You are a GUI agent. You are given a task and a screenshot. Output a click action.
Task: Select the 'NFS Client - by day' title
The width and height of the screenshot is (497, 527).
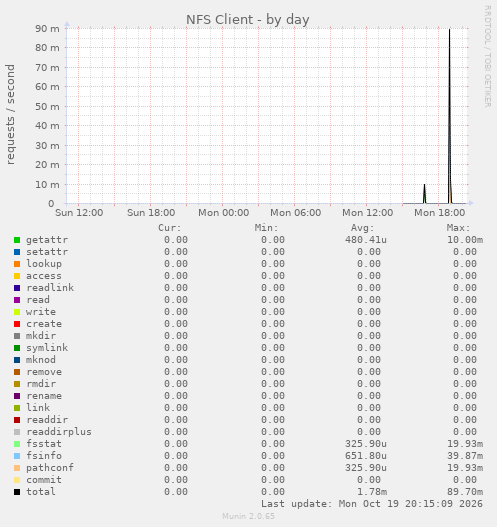(x=248, y=19)
